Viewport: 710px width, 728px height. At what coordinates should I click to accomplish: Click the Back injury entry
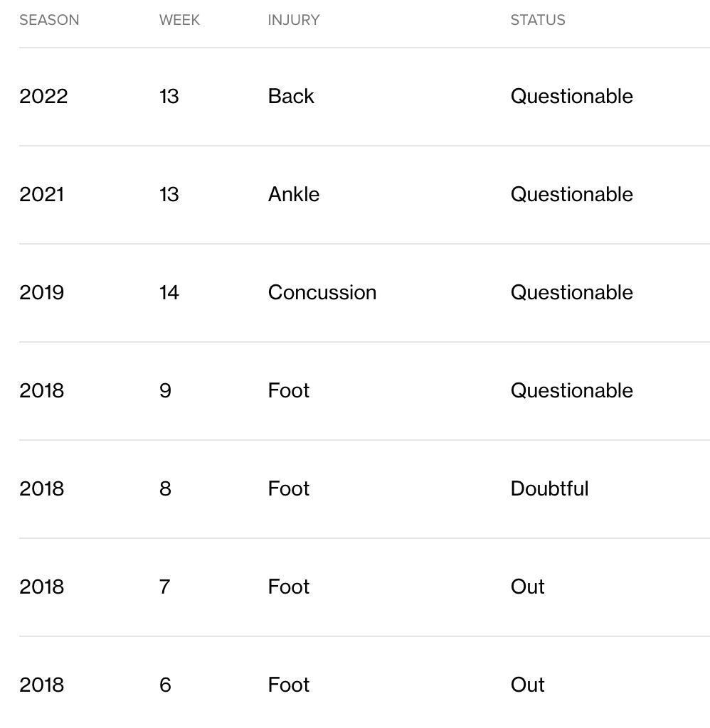(x=291, y=96)
